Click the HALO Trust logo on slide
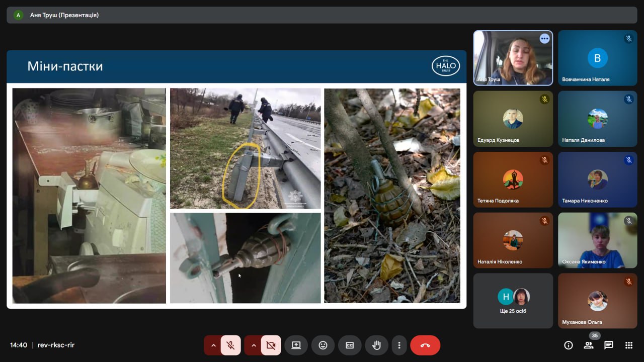The width and height of the screenshot is (644, 362). pyautogui.click(x=445, y=66)
